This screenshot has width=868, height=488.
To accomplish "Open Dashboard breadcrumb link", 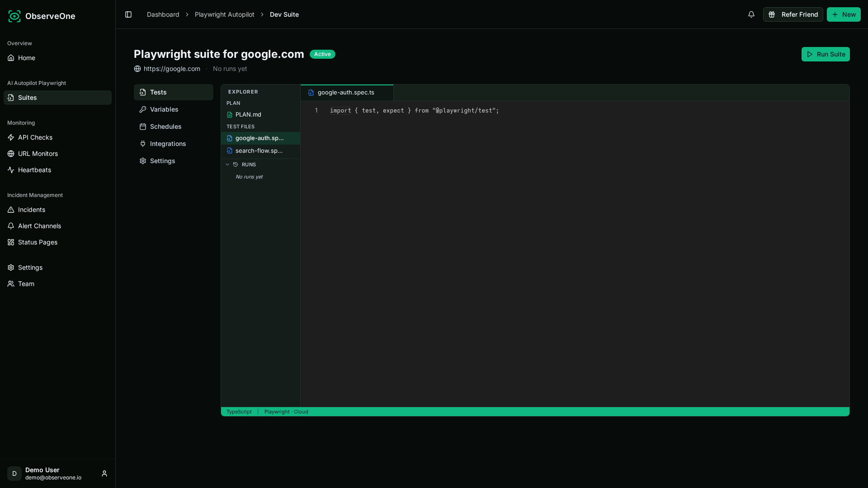I will coord(163,14).
